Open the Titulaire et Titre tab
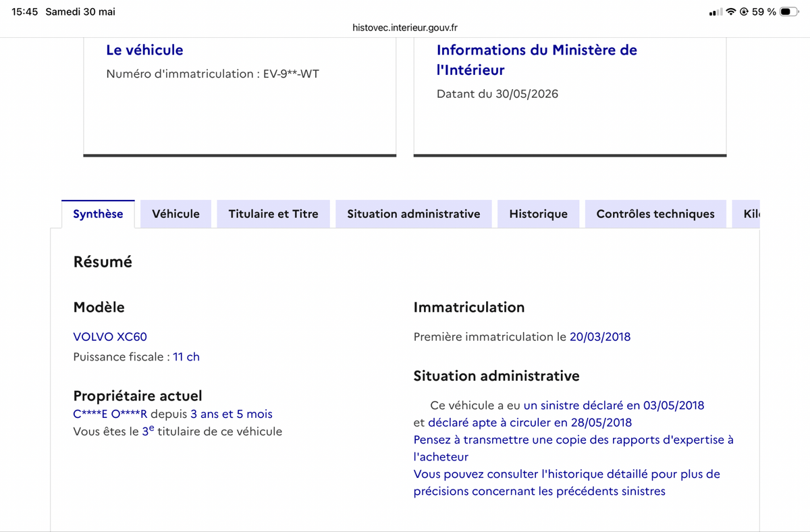 pos(273,214)
